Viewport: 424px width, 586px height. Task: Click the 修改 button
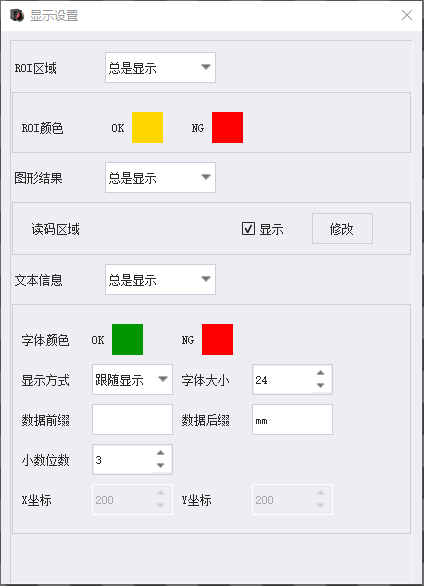click(x=342, y=229)
